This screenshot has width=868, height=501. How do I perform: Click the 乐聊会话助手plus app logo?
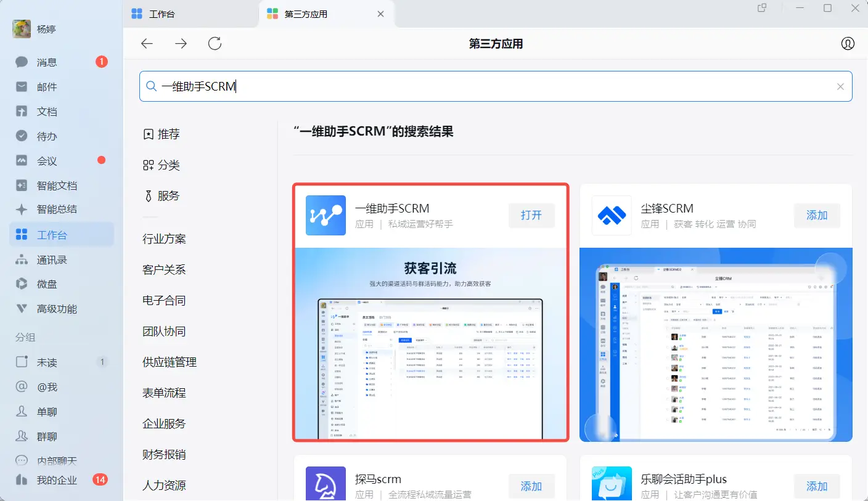(x=612, y=484)
